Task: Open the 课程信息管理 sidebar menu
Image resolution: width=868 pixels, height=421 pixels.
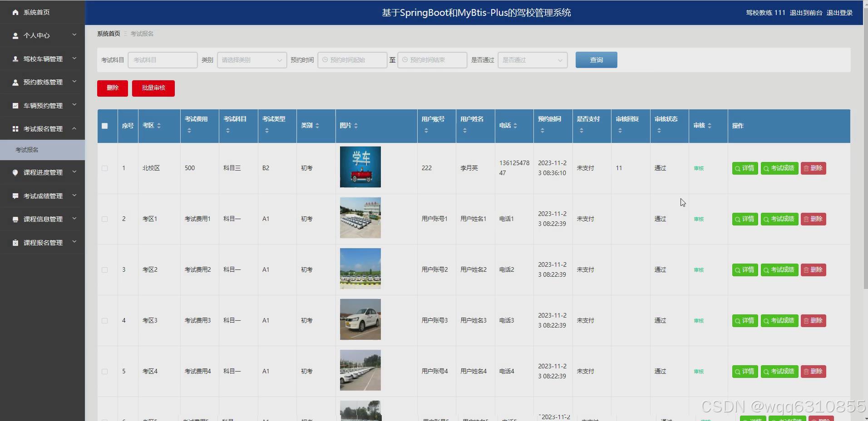Action: pyautogui.click(x=42, y=219)
